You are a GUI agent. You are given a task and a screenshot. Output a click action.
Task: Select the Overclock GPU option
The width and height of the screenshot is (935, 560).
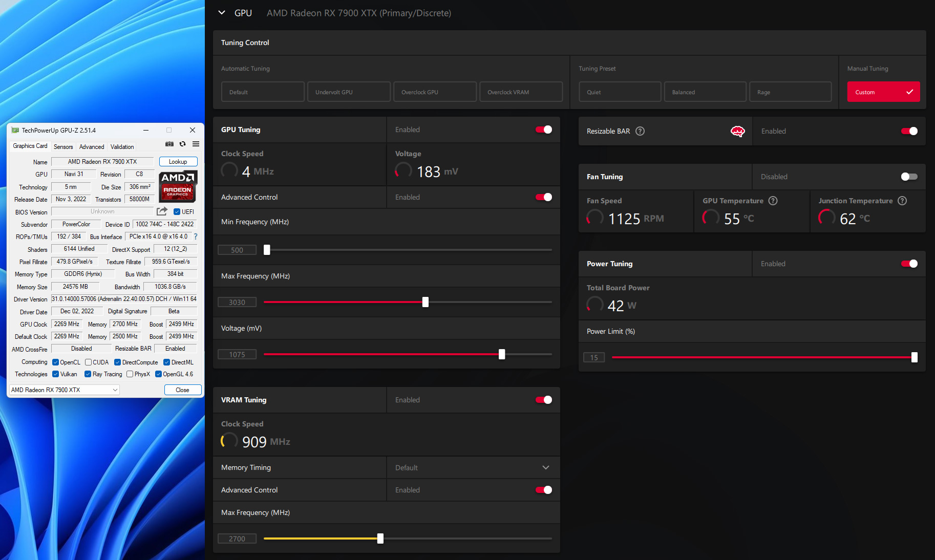435,92
